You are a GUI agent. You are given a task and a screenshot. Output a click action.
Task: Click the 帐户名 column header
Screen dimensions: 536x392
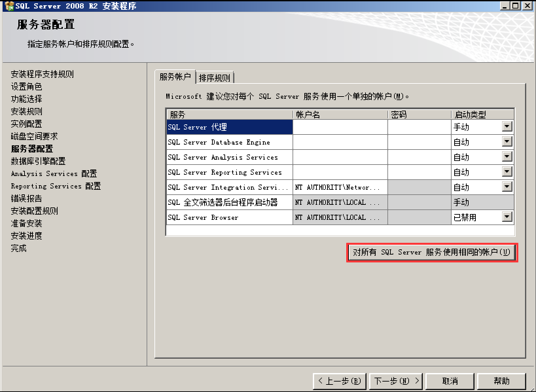pos(340,115)
